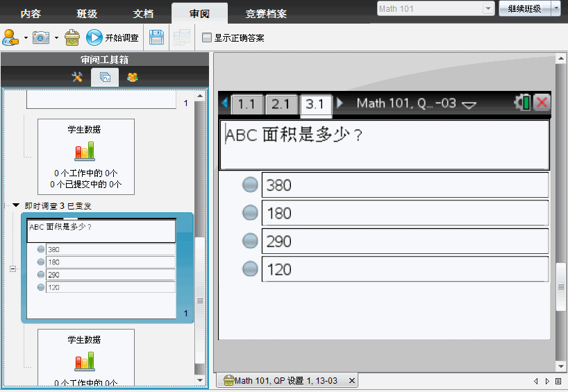
Task: Switch to the 班级 tab
Action: click(87, 13)
